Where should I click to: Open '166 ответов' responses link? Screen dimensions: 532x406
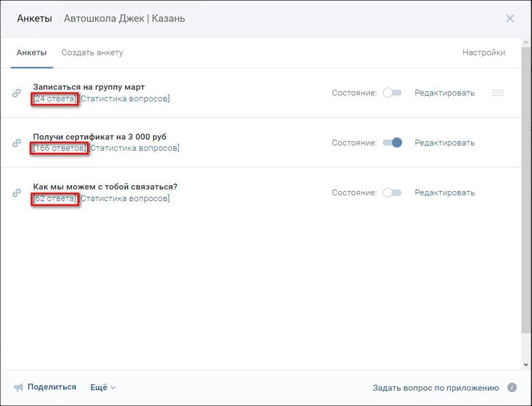point(59,148)
